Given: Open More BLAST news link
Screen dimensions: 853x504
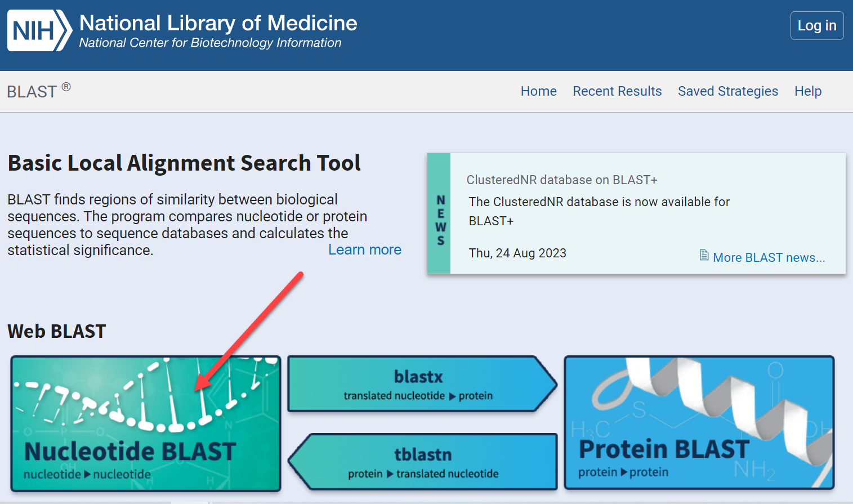Looking at the screenshot, I should click(769, 257).
